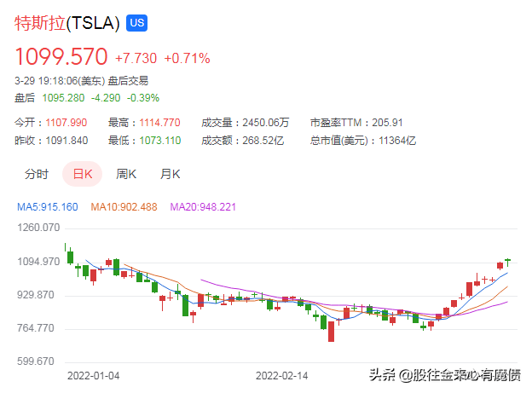Click the 昨收 value 1091.840
The height and width of the screenshot is (393, 532).
[66, 141]
